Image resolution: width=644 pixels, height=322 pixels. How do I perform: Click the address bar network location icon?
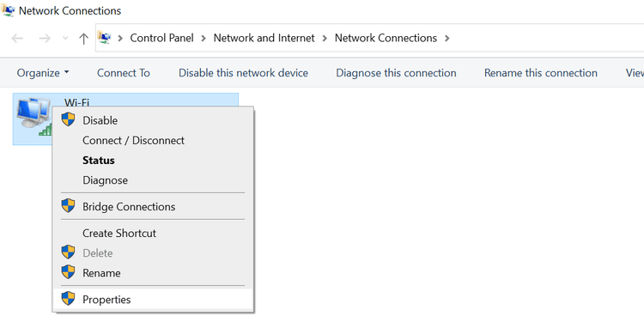(x=105, y=38)
